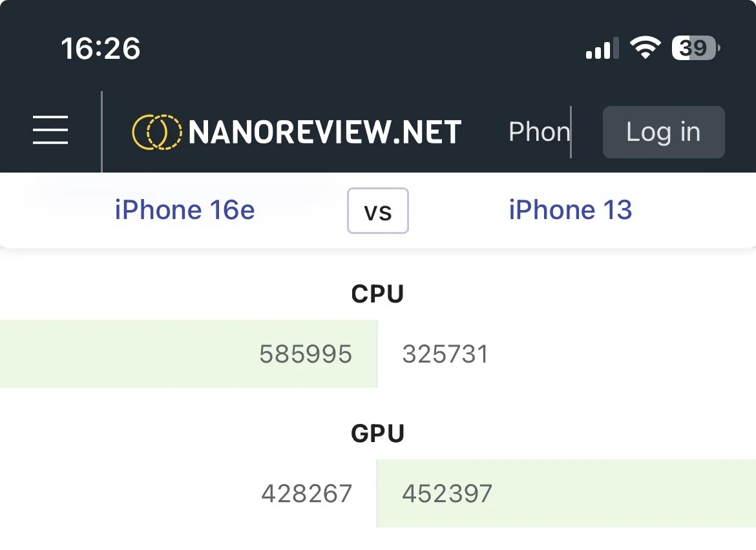Tap the 16:26 status bar clock
756x550 pixels.
[x=101, y=48]
